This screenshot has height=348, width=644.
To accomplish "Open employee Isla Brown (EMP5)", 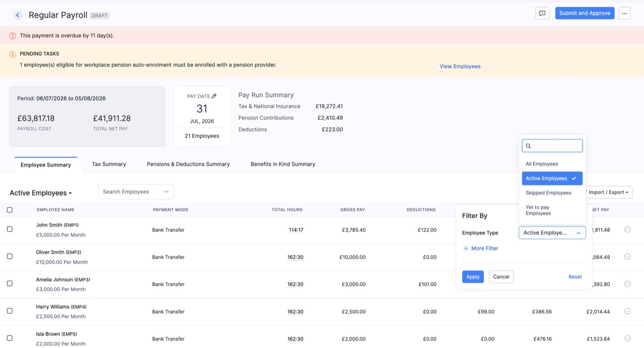I will click(x=56, y=334).
